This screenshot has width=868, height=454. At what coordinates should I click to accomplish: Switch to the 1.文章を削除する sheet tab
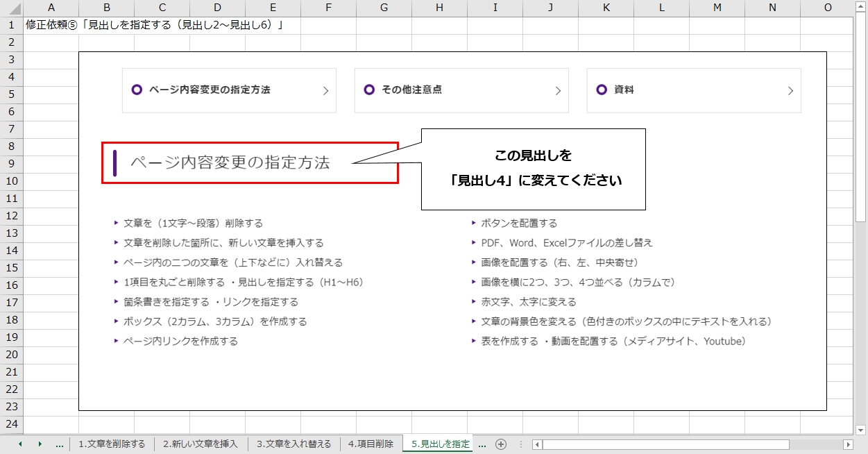(x=112, y=444)
